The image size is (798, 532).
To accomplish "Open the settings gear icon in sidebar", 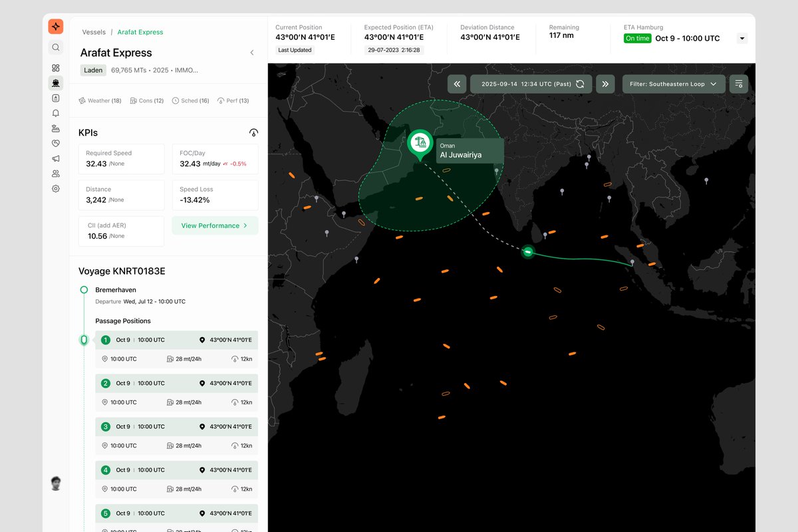I will [x=56, y=189].
